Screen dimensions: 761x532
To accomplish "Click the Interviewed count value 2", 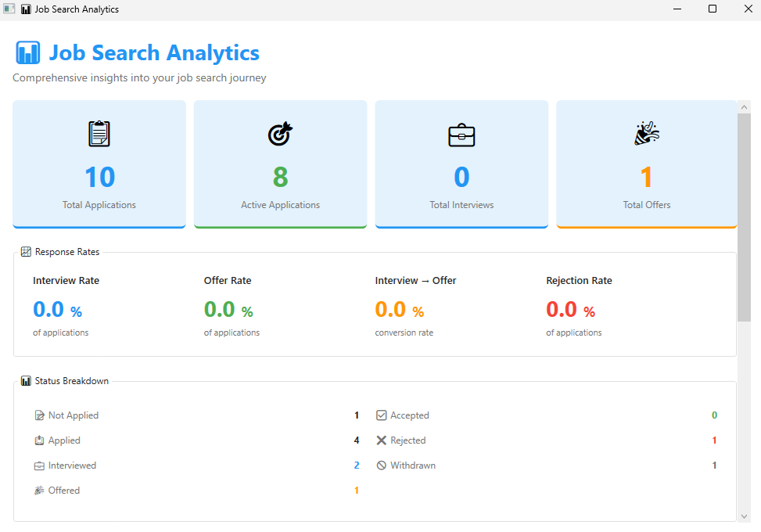I will point(356,465).
